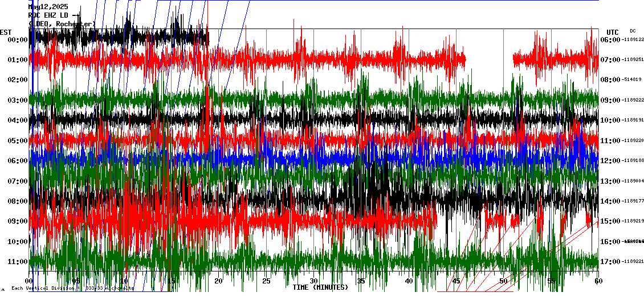Click the 11:00 EST row label
Screen dimensions: 644x296
18,262
